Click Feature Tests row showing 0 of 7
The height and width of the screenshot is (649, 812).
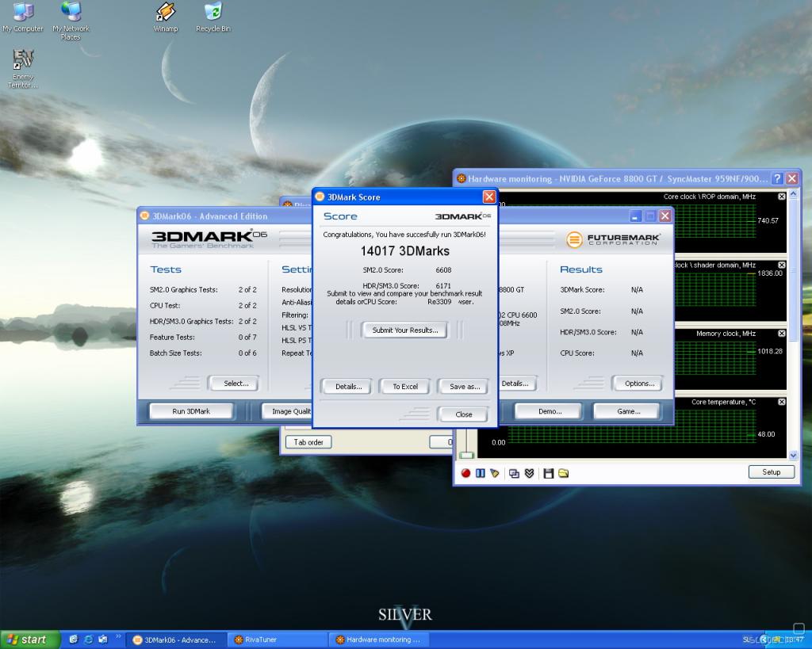tap(203, 338)
